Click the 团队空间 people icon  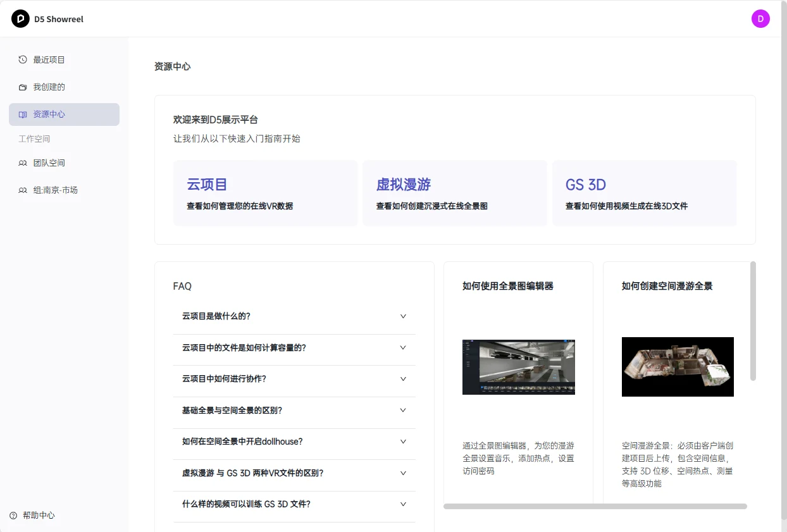[23, 163]
